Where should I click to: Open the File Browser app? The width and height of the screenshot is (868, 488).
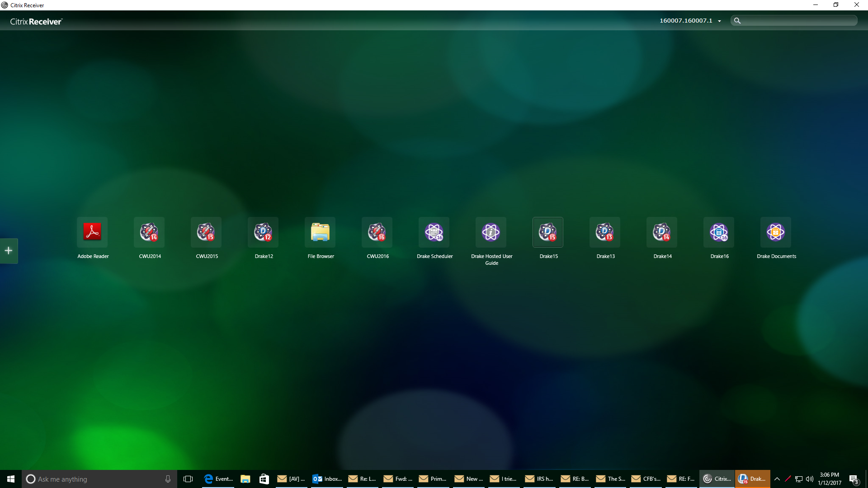(321, 232)
